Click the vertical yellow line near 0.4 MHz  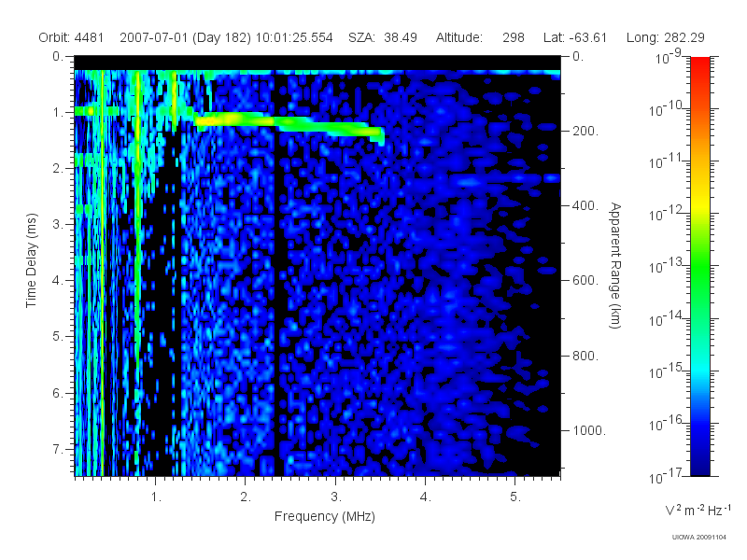click(x=102, y=273)
